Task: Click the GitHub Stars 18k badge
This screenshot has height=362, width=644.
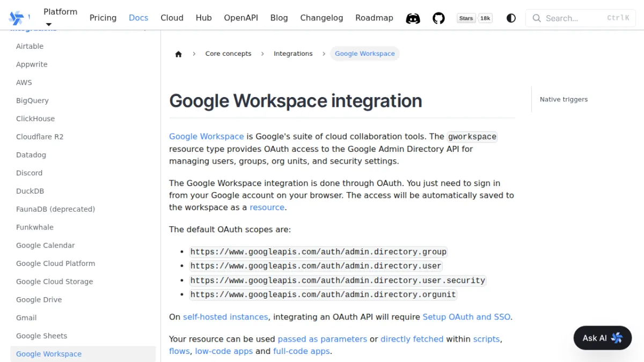Action: (x=475, y=18)
